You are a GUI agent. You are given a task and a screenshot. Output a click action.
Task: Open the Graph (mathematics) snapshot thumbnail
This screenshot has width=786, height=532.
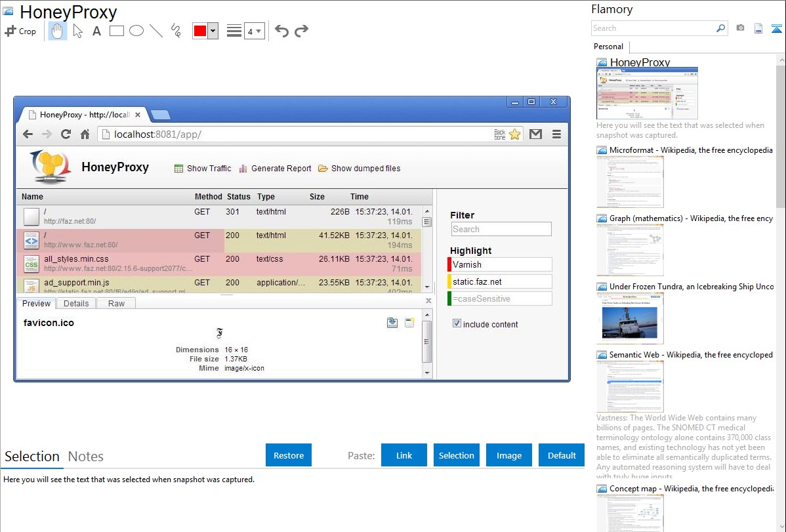coord(630,250)
